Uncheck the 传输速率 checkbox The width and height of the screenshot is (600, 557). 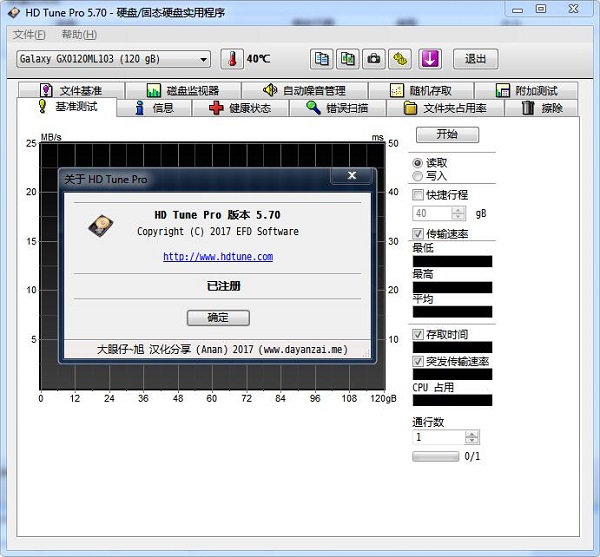(419, 234)
